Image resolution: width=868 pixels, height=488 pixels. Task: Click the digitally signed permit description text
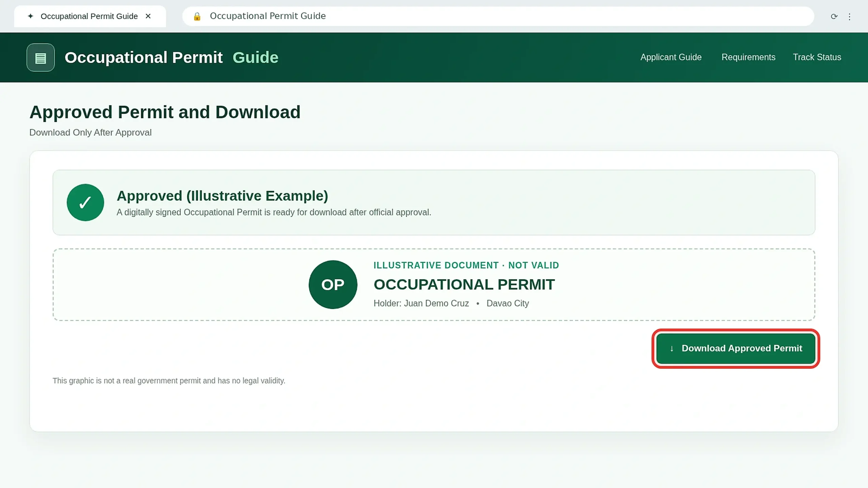point(274,212)
